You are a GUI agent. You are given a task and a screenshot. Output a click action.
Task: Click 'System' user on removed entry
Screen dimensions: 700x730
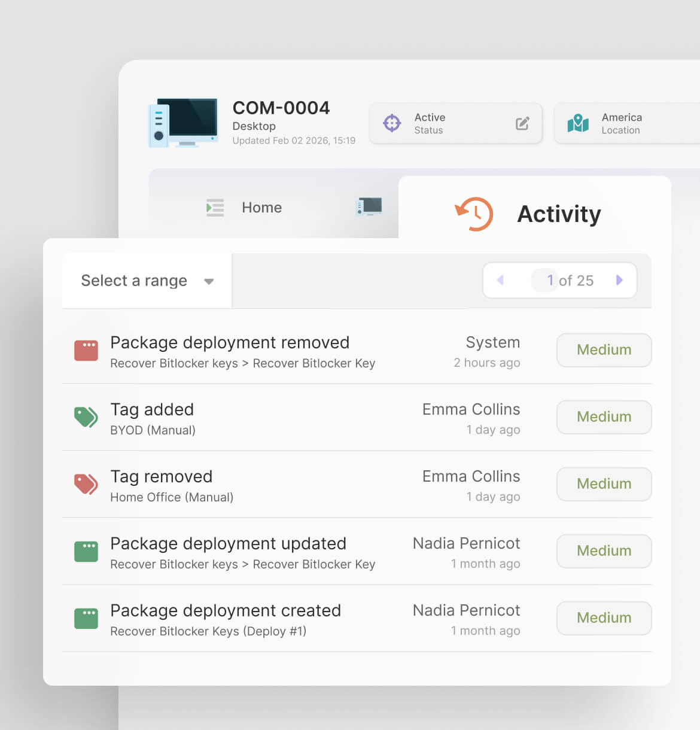click(493, 342)
